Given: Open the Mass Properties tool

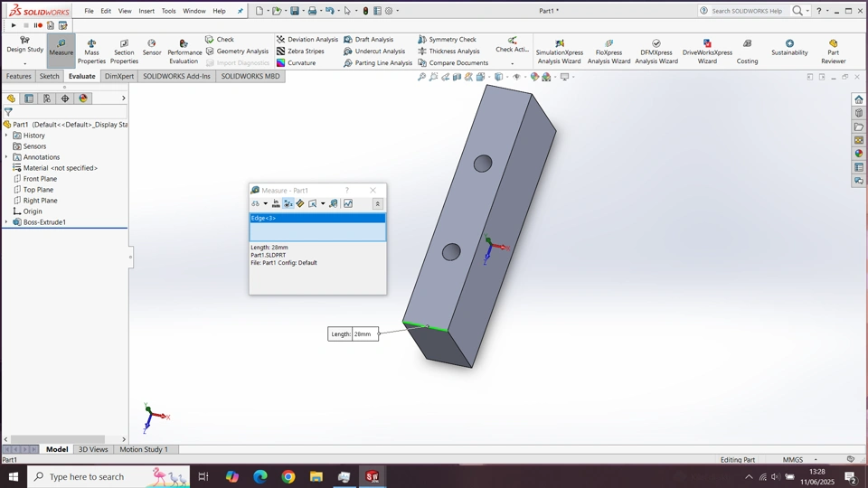Looking at the screenshot, I should tap(91, 52).
